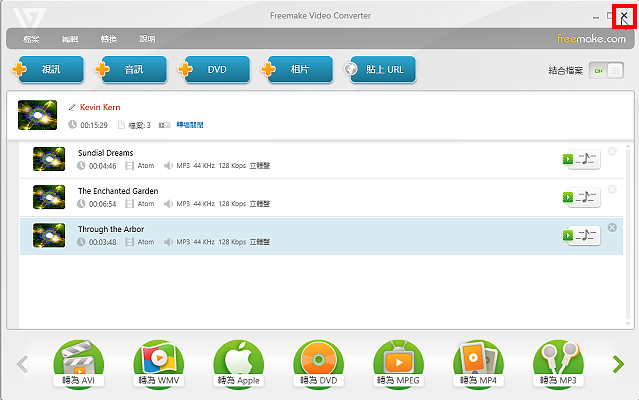The width and height of the screenshot is (639, 400).
Task: Visit the freemake.com link
Action: [591, 39]
